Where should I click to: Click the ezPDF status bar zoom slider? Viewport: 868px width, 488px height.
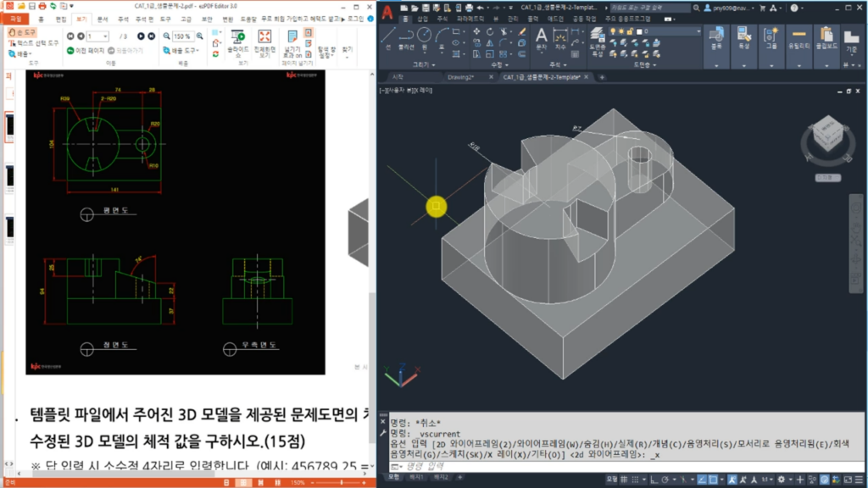click(x=341, y=483)
